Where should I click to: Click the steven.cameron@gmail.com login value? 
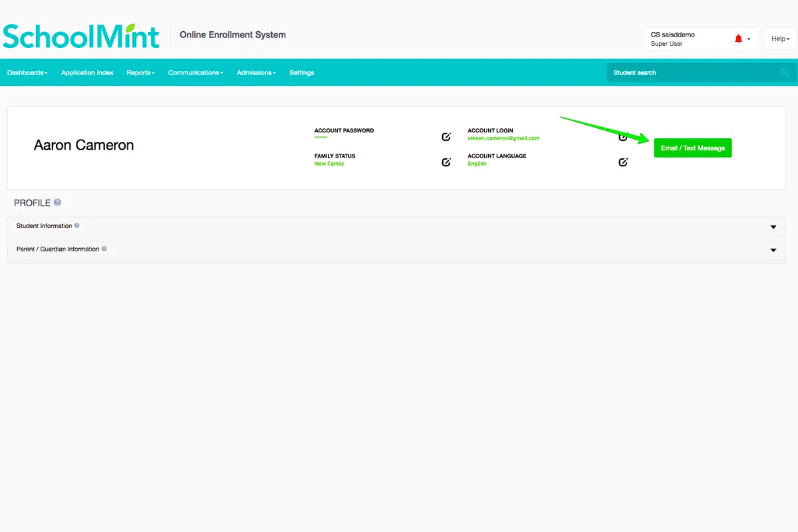503,138
